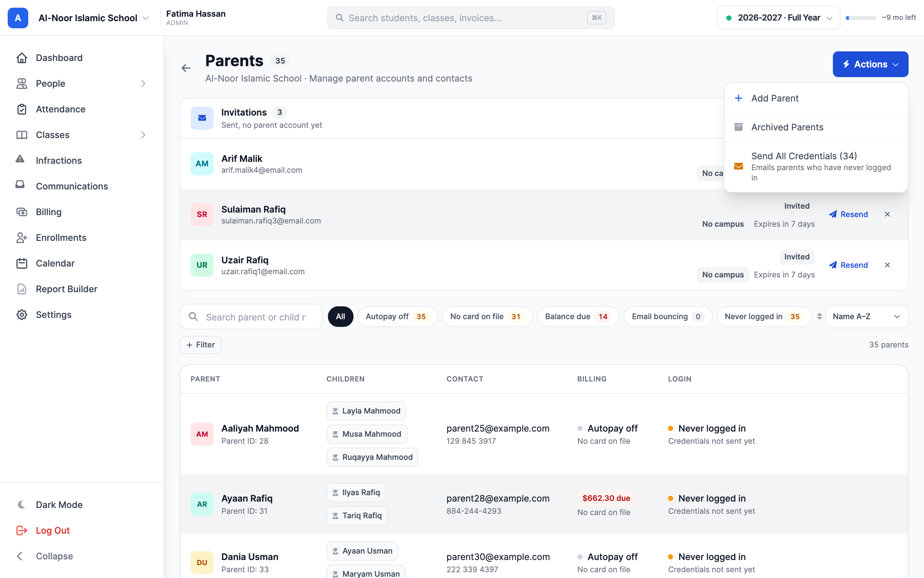Toggle the Balance due filter
Image resolution: width=924 pixels, height=578 pixels.
pyautogui.click(x=578, y=317)
